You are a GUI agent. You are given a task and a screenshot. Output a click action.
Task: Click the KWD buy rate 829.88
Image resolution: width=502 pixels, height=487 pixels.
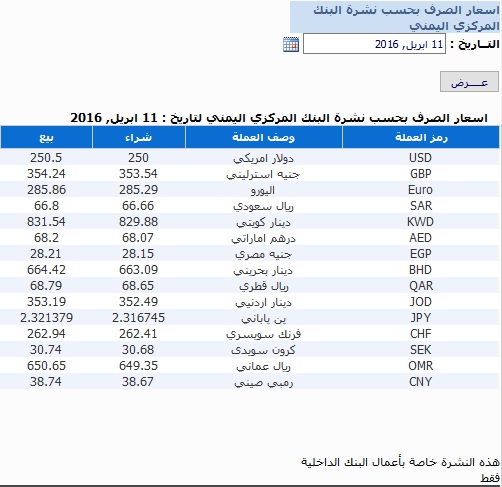[138, 222]
